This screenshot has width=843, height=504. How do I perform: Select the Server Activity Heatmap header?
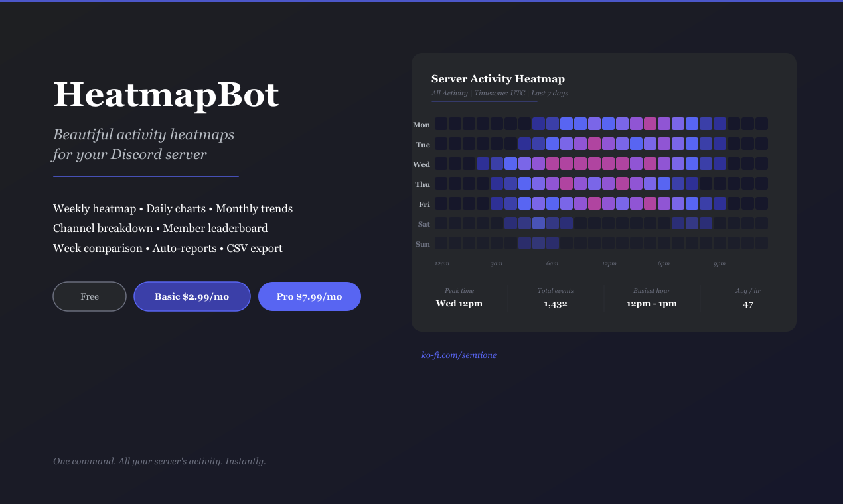click(498, 78)
